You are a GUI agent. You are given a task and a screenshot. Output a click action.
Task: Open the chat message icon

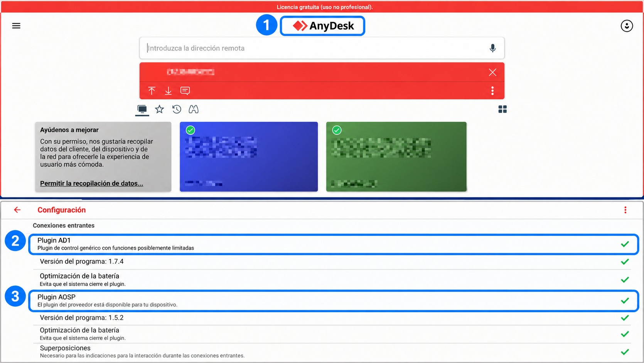pos(185,91)
